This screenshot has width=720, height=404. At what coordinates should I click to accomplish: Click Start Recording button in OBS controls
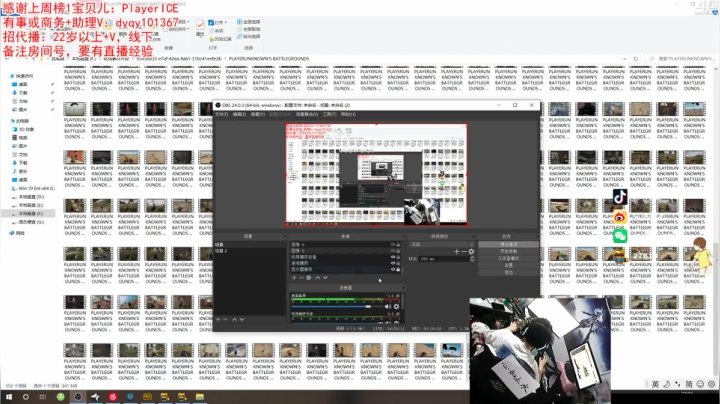pyautogui.click(x=508, y=252)
